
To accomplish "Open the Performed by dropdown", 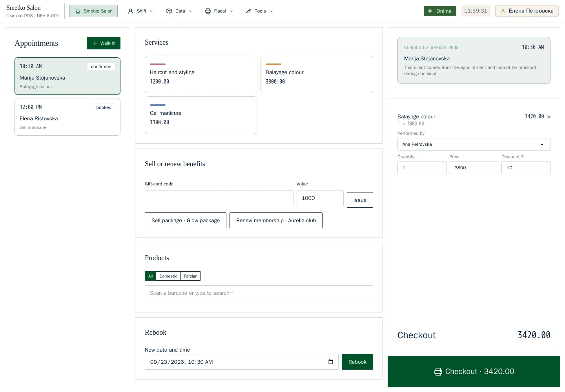I will (x=474, y=144).
